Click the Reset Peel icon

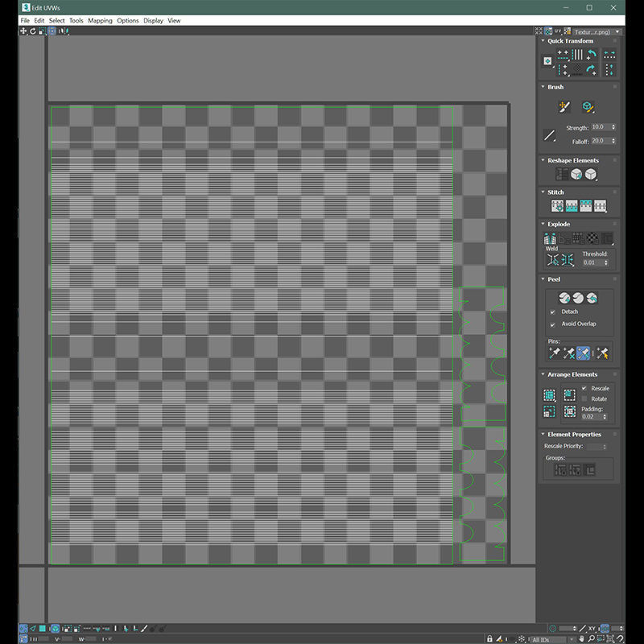point(592,297)
